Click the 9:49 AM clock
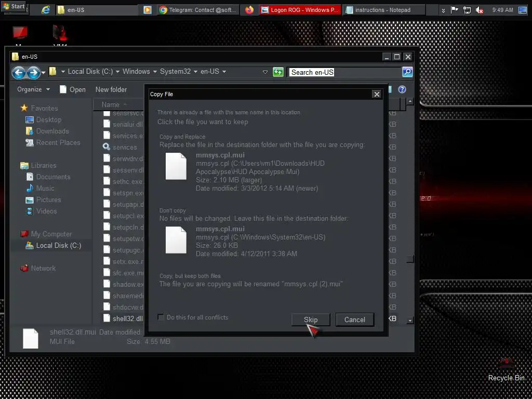Viewport: 532px width, 399px height. click(502, 10)
